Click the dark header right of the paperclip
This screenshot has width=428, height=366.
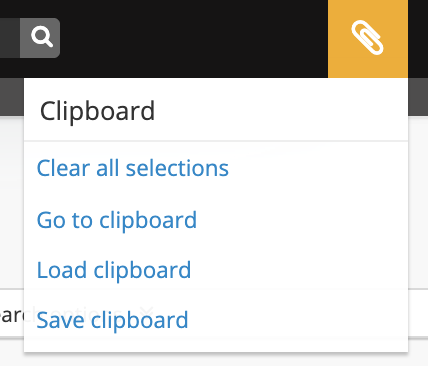pos(418,39)
